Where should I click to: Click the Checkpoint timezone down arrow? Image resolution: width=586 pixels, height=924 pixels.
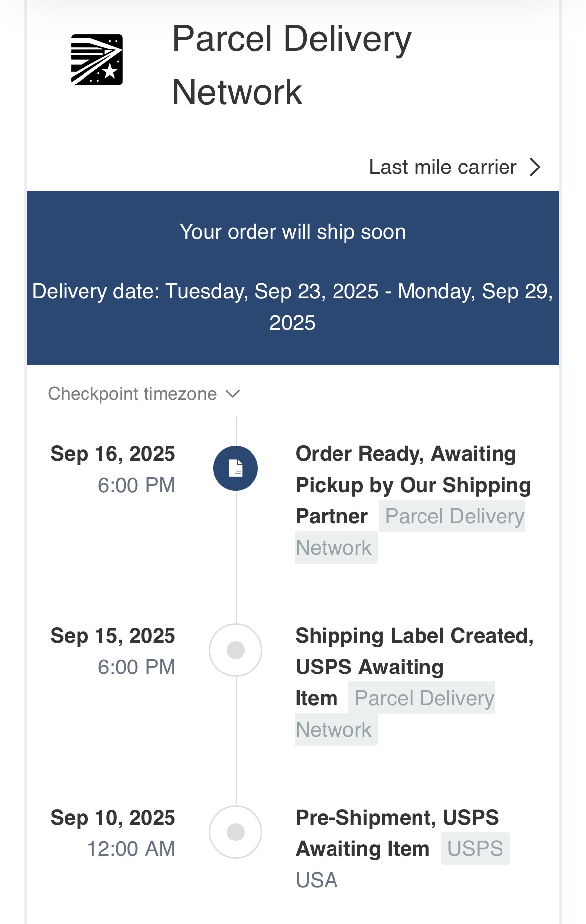[x=233, y=394]
